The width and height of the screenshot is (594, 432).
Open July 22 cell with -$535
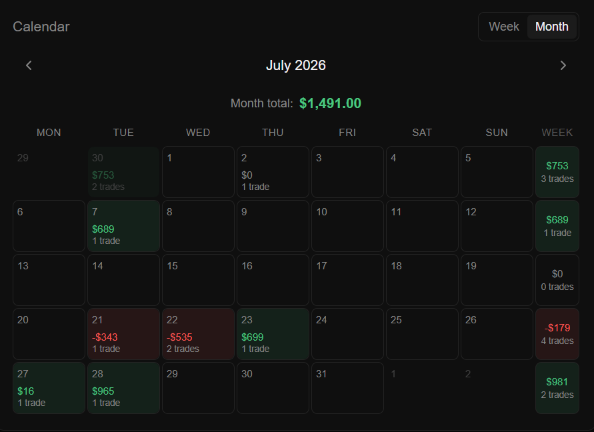point(198,334)
